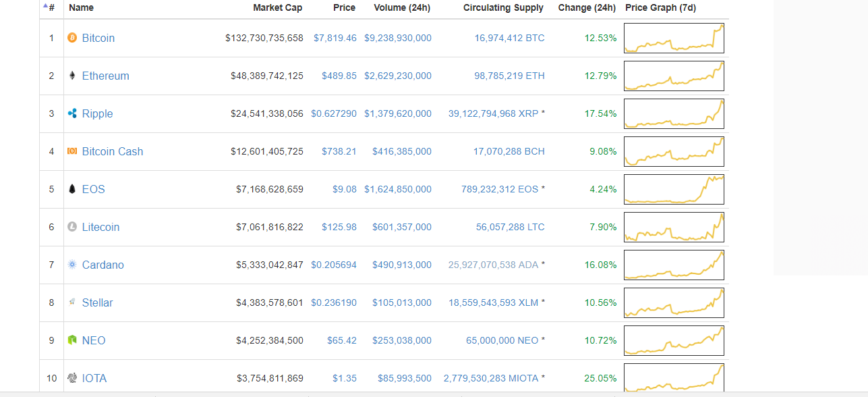Click Bitcoin volume $9,238,930,000

point(398,38)
